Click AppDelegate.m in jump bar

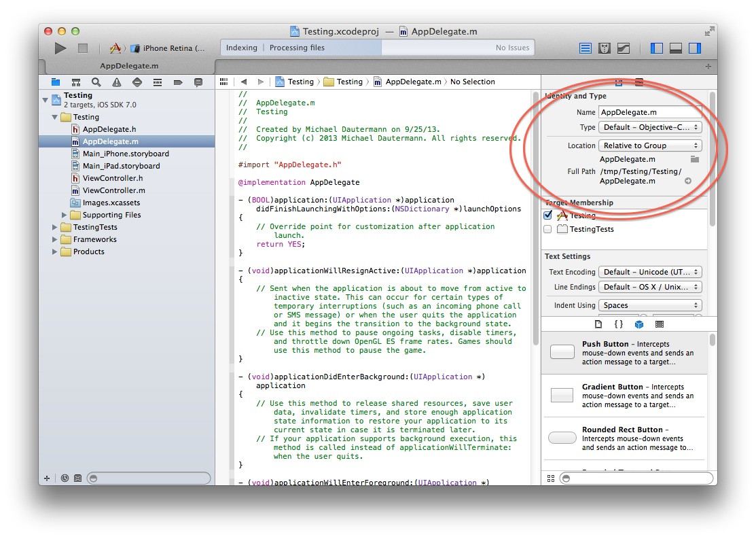pyautogui.click(x=408, y=82)
